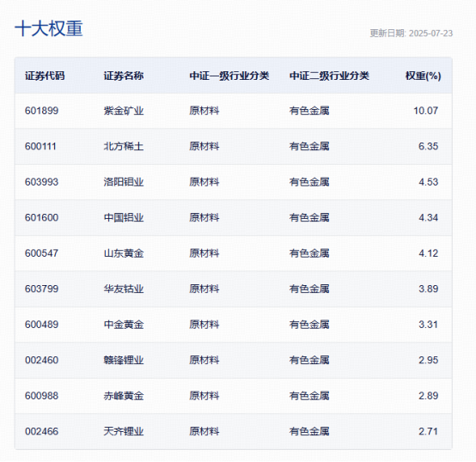The height and width of the screenshot is (462, 476).
Task: Select stock code 603799
Action: (41, 289)
